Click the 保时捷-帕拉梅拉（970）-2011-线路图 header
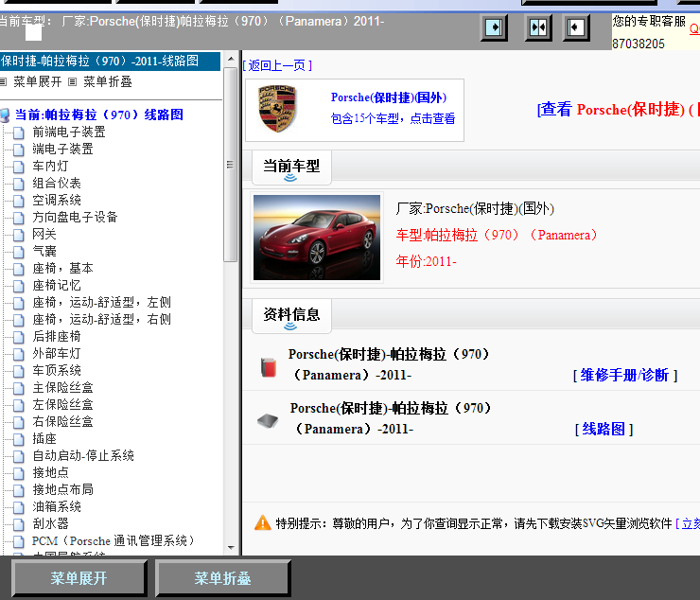The width and height of the screenshot is (700, 600). [110, 62]
